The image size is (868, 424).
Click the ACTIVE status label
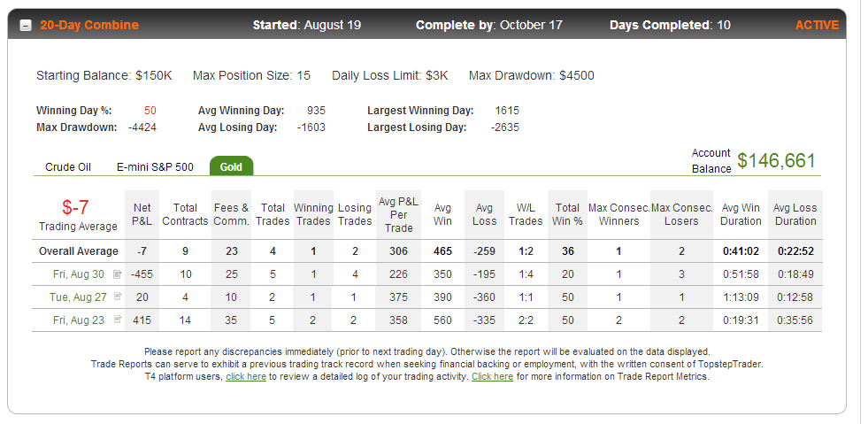click(817, 25)
